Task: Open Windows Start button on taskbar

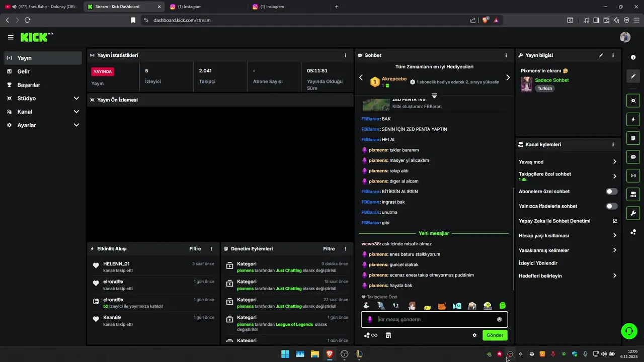Action: (285, 354)
